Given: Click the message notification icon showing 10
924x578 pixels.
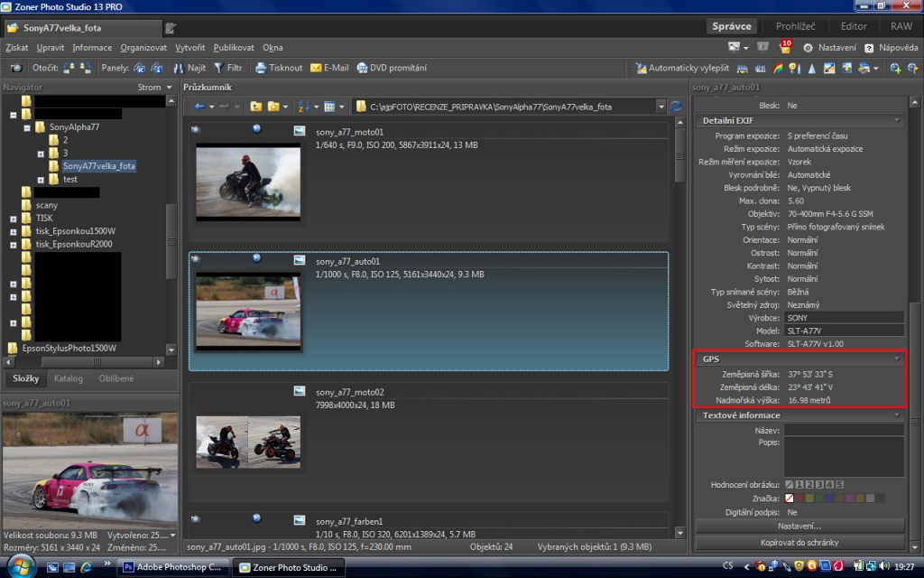Looking at the screenshot, I should (x=785, y=47).
